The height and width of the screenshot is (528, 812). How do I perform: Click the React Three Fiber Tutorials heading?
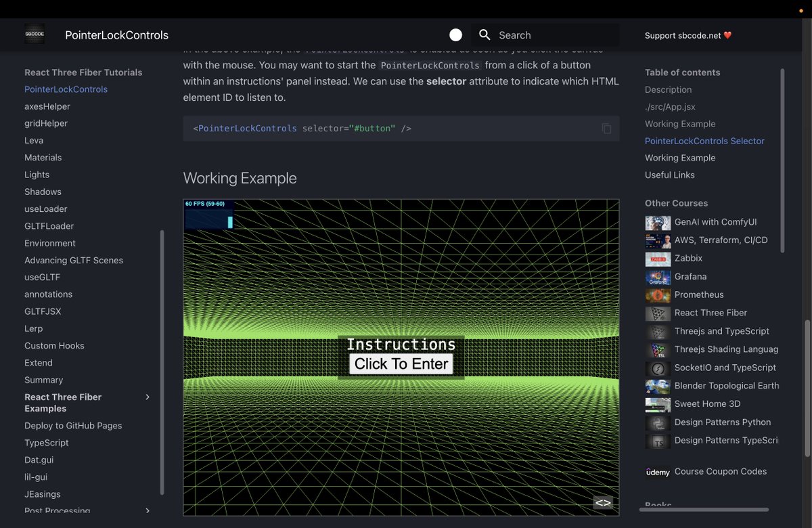83,72
